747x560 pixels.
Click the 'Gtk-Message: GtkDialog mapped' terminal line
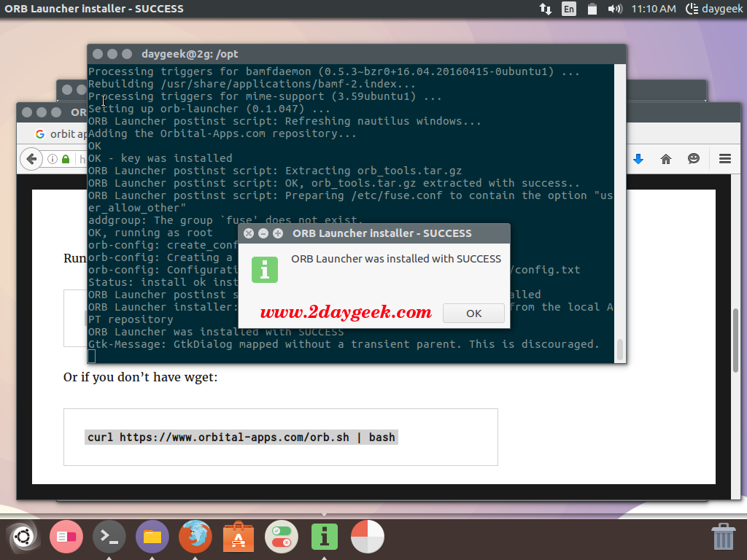[x=344, y=344]
